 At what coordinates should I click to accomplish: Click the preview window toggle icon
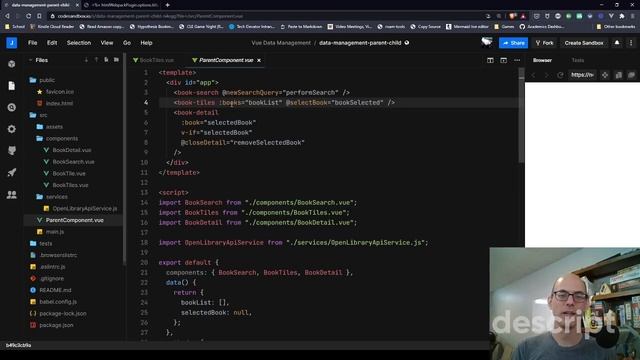click(504, 60)
